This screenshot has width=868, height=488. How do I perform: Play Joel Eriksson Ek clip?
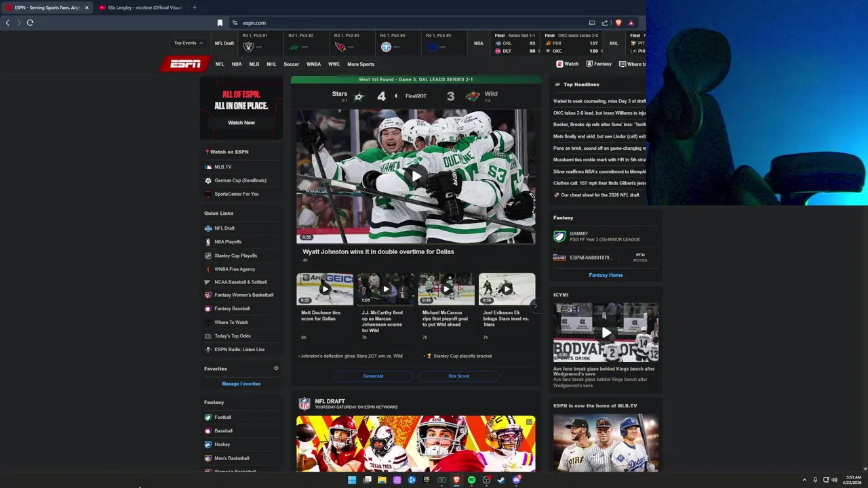[507, 289]
